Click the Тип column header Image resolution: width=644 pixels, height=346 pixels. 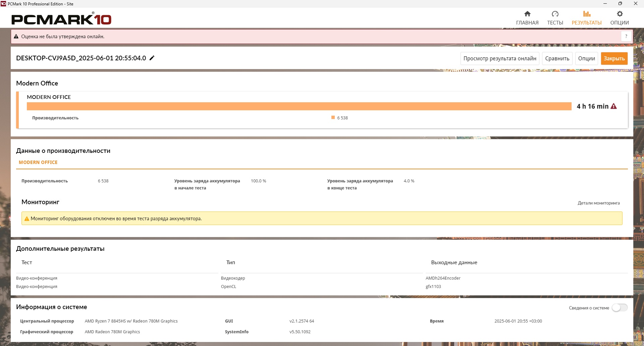(231, 262)
